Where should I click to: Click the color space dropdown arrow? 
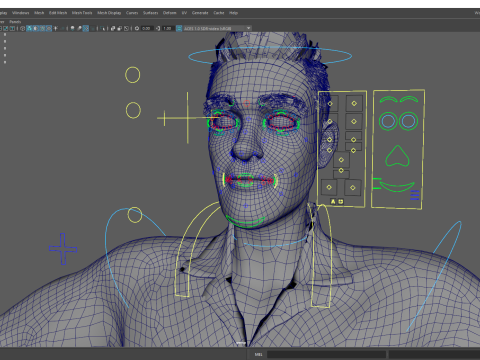click(248, 28)
